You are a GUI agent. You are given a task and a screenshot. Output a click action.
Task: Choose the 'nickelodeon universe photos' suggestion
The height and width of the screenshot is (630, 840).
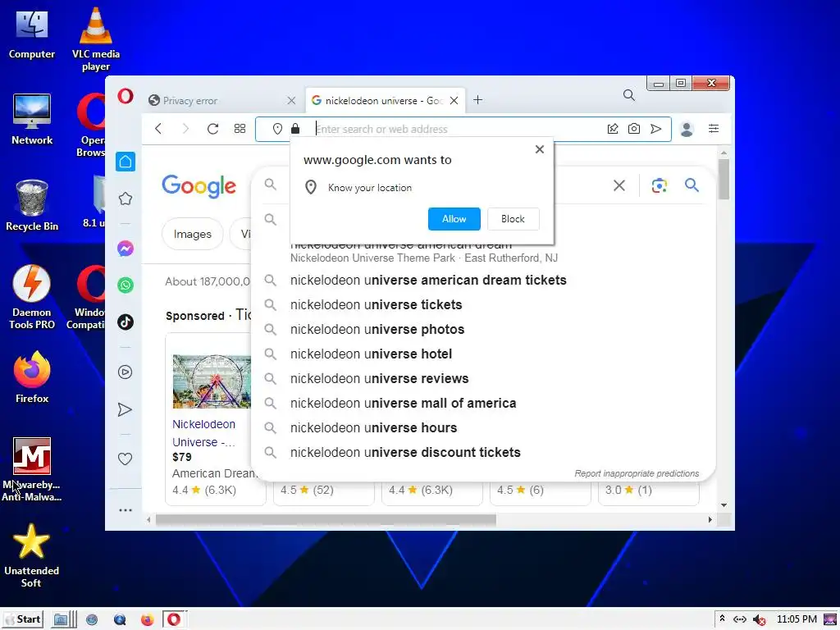482,330
